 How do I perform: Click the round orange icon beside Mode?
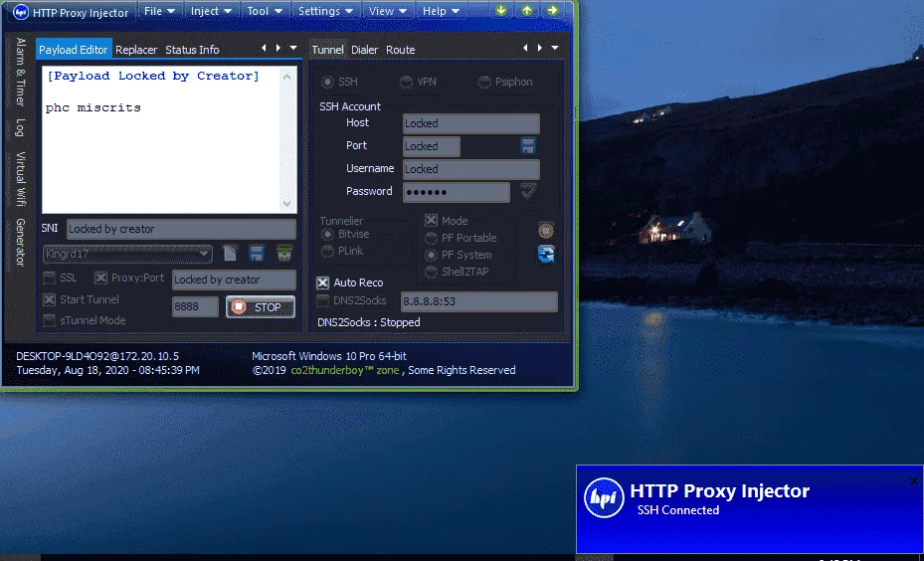546,230
